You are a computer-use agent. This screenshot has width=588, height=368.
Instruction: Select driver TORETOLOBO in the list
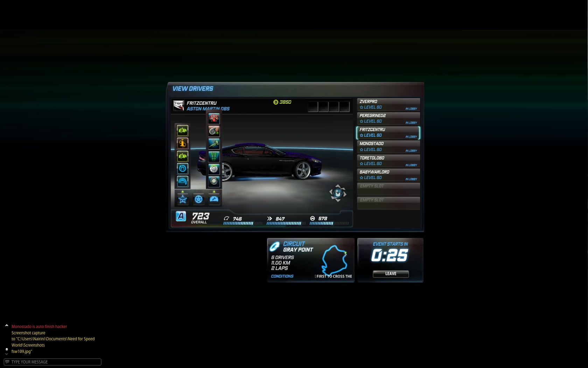388,161
